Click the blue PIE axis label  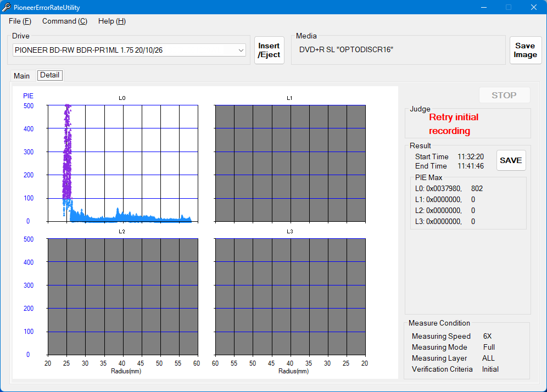click(28, 96)
